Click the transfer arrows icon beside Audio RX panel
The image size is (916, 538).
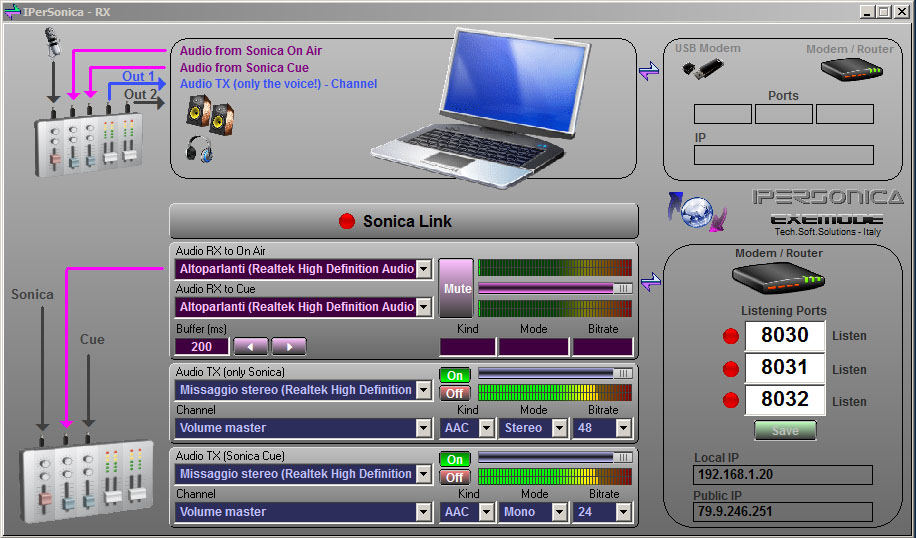click(x=651, y=283)
